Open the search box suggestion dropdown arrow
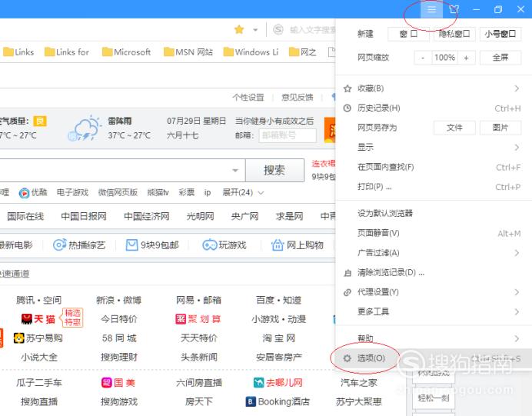532x416 pixels. tap(235, 171)
